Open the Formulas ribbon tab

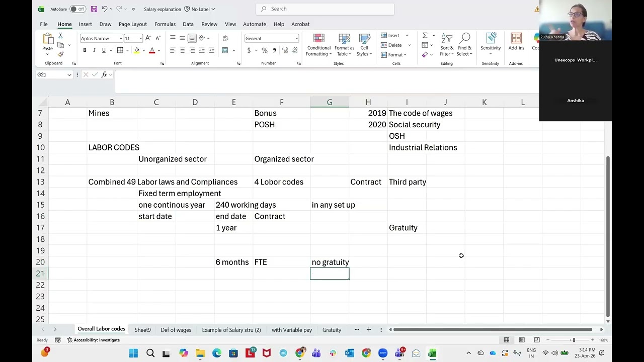(165, 24)
